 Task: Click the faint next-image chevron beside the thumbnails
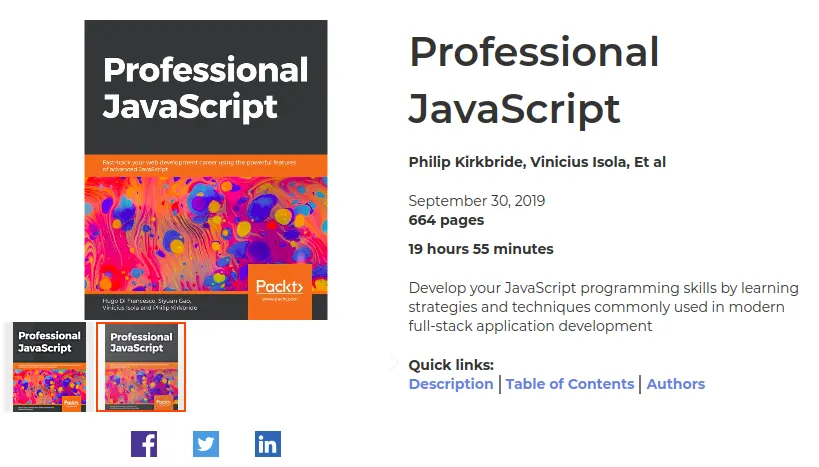[394, 363]
